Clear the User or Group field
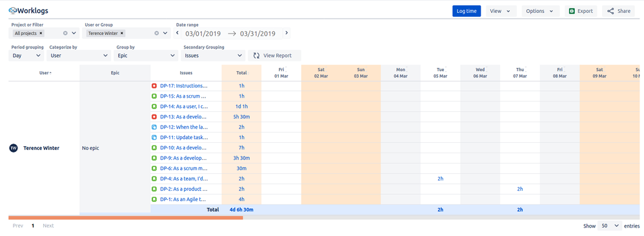This screenshot has width=644, height=236. coord(156,34)
